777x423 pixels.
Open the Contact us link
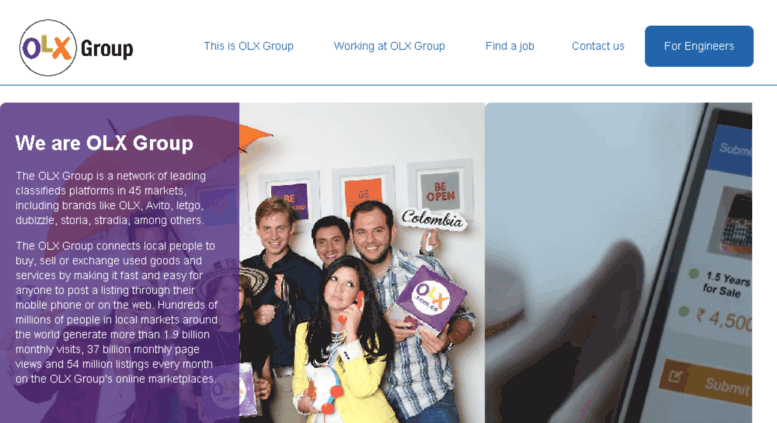point(598,46)
